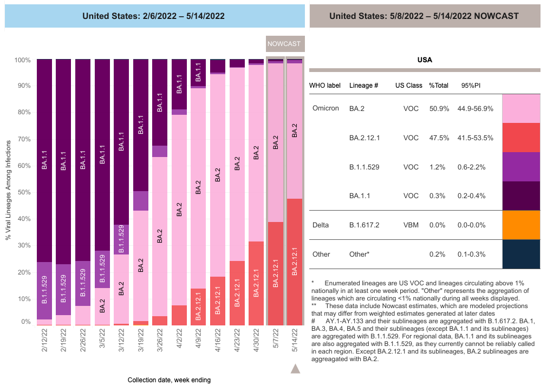This screenshot has height=392, width=547.
Task: Click the Delta orange legend swatch
Action: click(521, 225)
